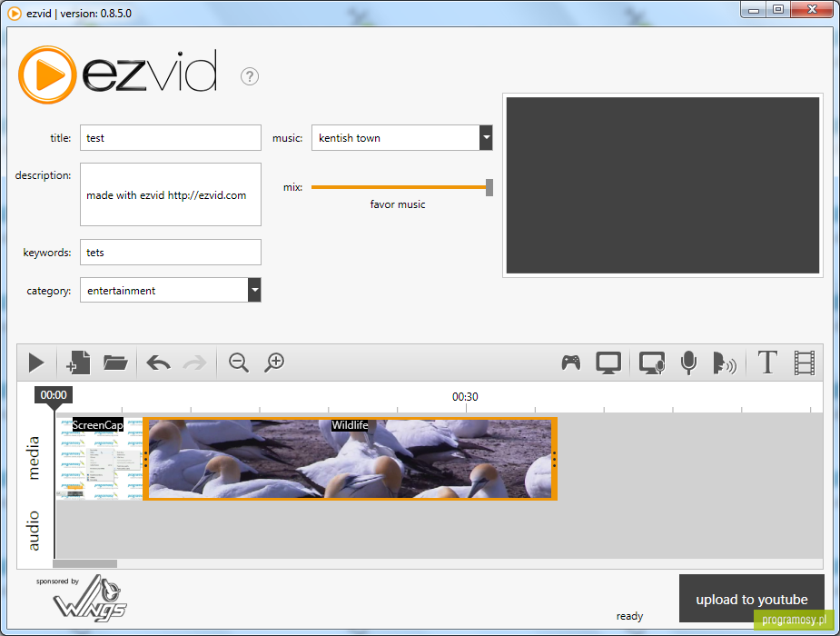Image resolution: width=840 pixels, height=636 pixels.
Task: Click the greyed redo arrow
Action: pos(194,363)
